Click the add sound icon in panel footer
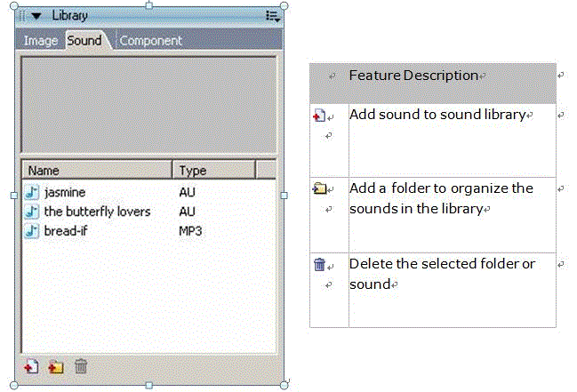The width and height of the screenshot is (577, 392). [31, 367]
